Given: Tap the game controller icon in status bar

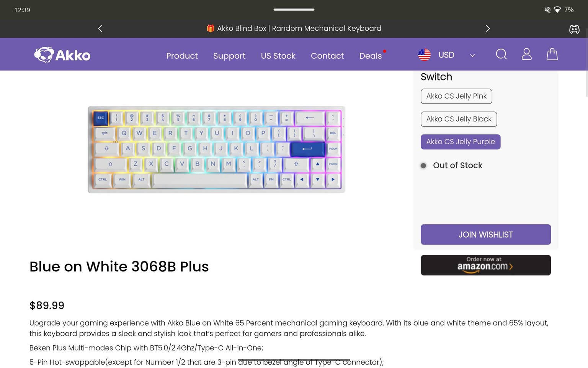Looking at the screenshot, I should pos(574,29).
